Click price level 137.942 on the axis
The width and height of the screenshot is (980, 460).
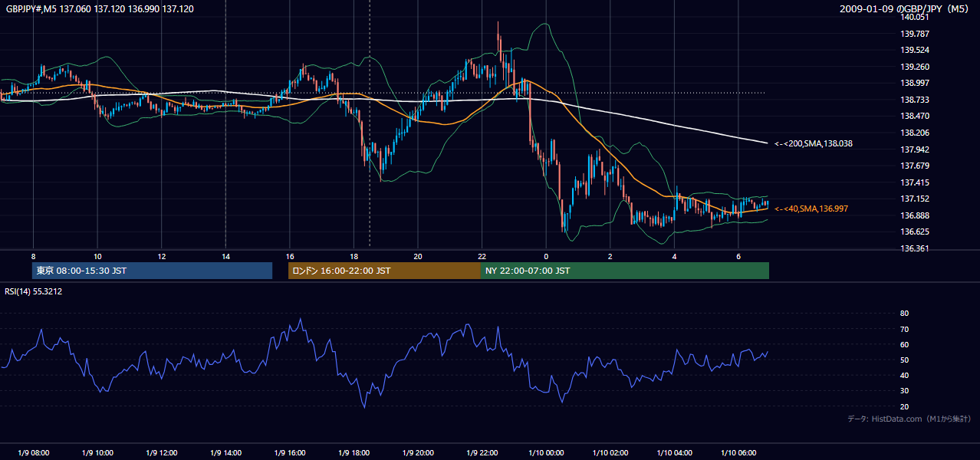point(915,149)
